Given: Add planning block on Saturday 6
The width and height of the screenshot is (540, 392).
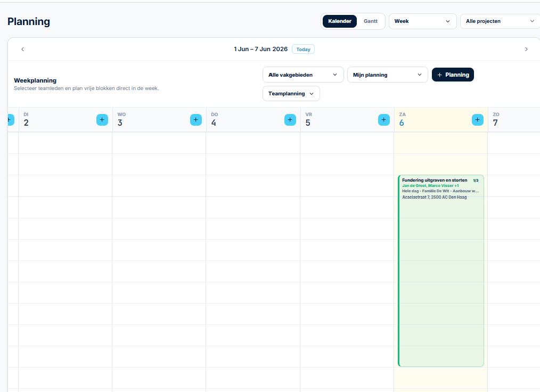Looking at the screenshot, I should point(477,120).
